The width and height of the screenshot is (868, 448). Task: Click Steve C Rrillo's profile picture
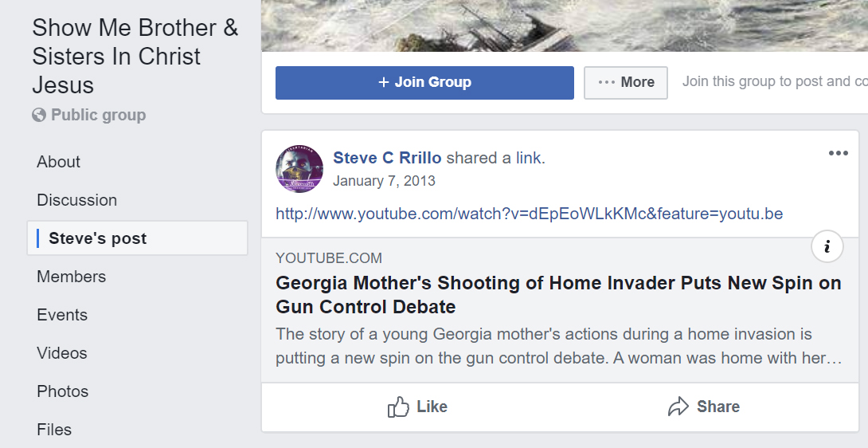point(299,169)
